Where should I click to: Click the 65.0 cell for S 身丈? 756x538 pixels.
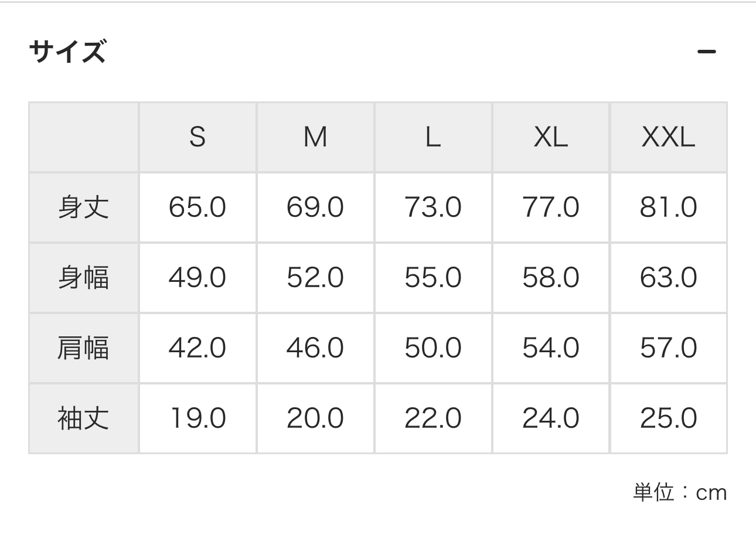click(197, 207)
